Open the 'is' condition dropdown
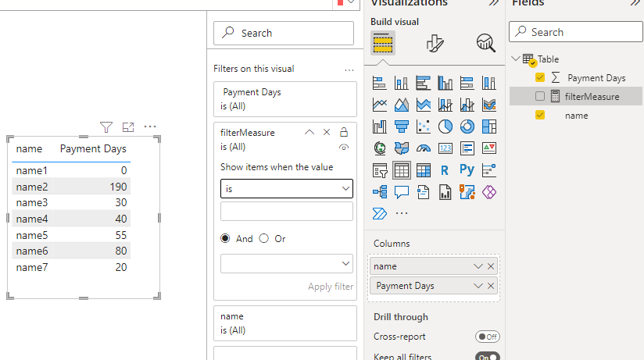Viewport: 644px width, 360px height. click(287, 189)
